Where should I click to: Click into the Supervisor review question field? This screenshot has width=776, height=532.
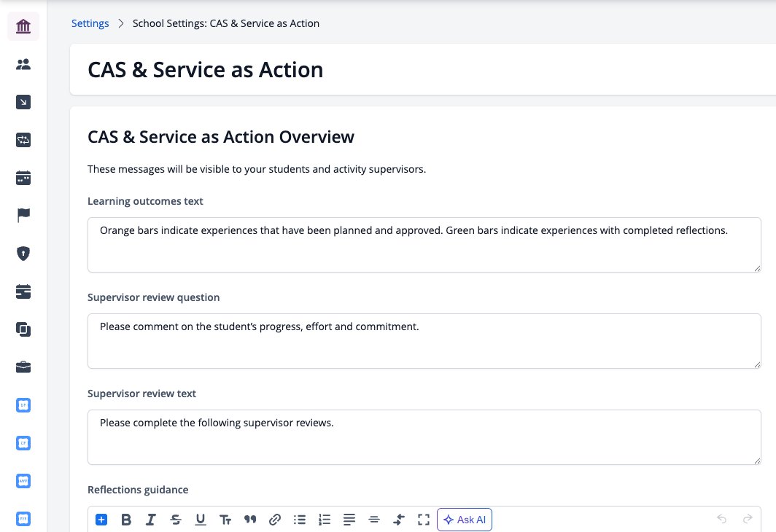tap(424, 340)
